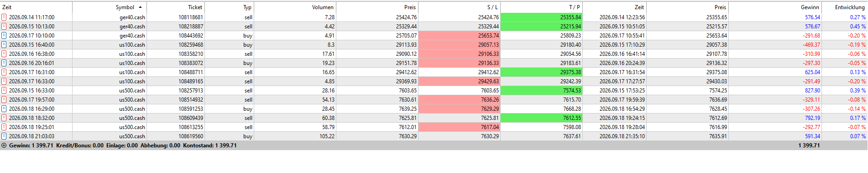Click the trade icon for ticket 108118681
Screen dimensions: 868x173
[x=4, y=17]
